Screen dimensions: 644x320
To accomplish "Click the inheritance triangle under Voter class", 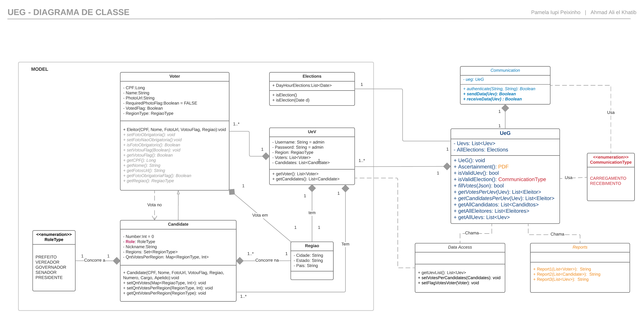I will 178,193.
